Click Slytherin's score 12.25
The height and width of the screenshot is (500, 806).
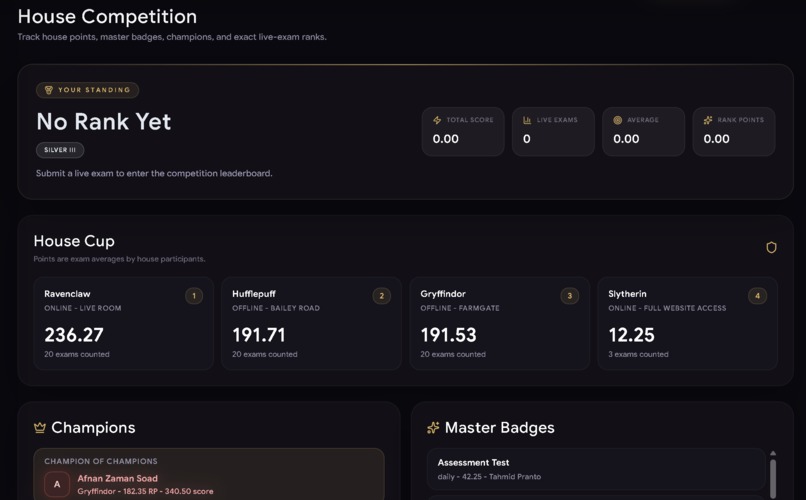[631, 335]
